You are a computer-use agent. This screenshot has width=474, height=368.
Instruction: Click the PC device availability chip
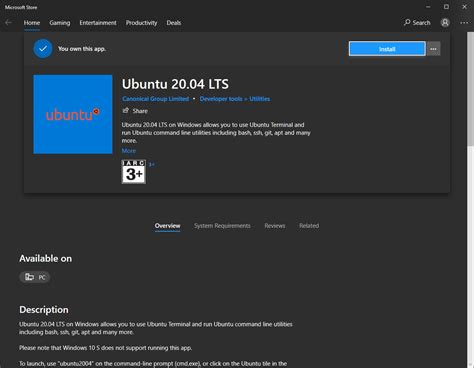coord(35,277)
